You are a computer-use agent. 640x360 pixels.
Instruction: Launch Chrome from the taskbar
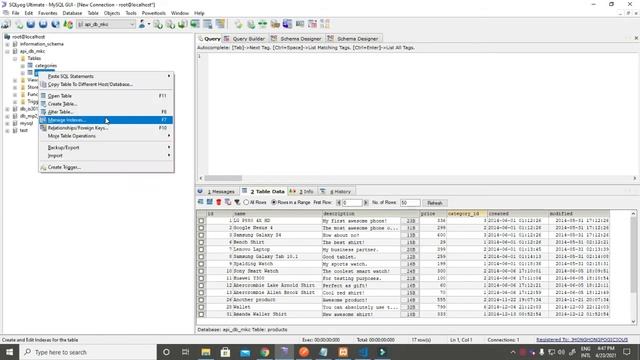click(x=265, y=352)
